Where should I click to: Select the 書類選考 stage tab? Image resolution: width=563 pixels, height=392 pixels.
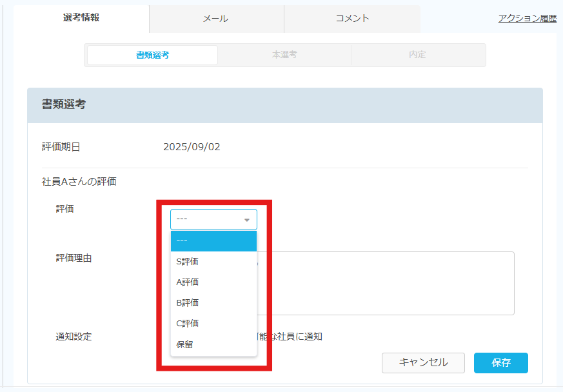[153, 55]
